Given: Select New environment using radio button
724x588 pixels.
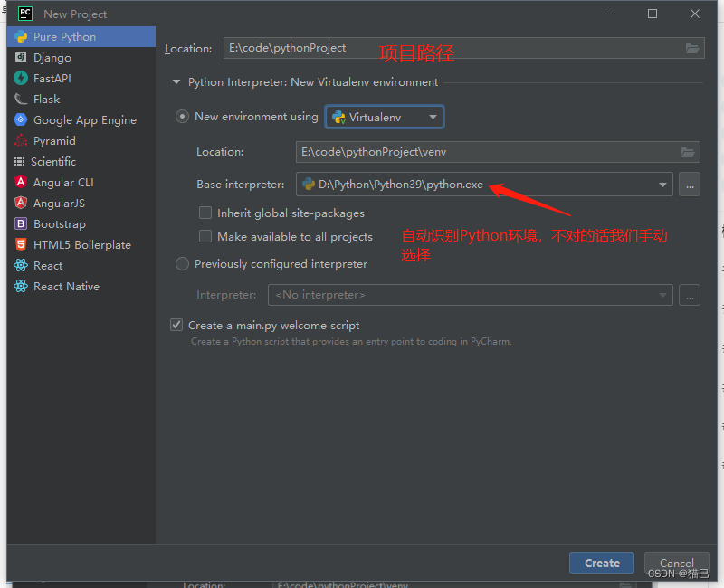Looking at the screenshot, I should pos(182,117).
